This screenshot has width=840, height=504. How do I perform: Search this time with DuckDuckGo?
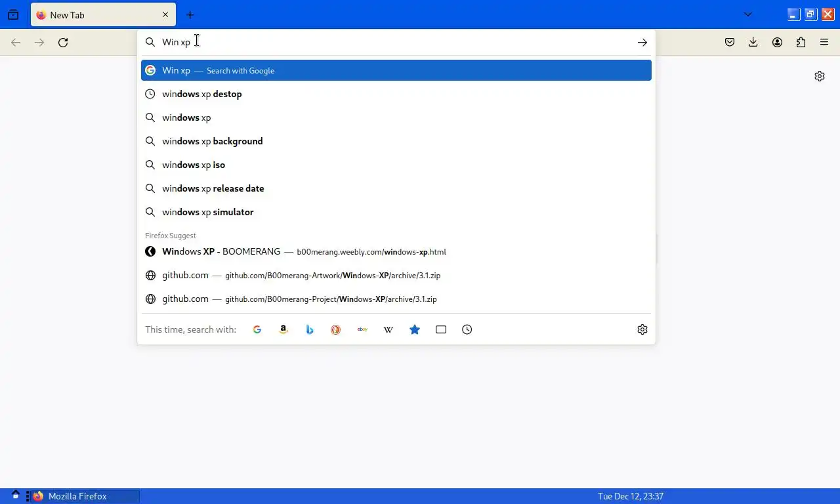(336, 329)
